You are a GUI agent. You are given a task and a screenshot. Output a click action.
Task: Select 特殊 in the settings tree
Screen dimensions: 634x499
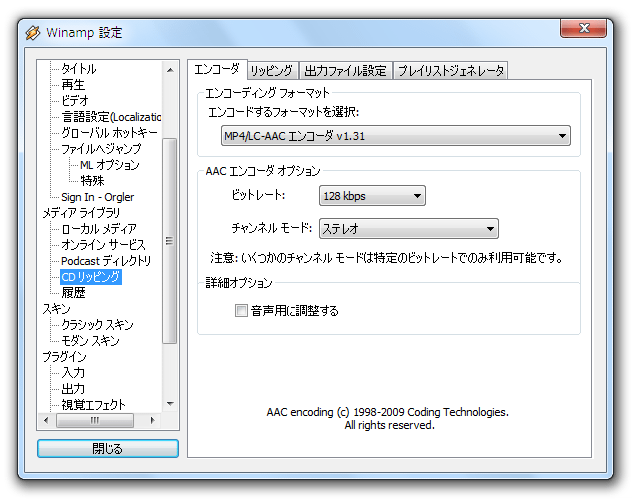click(92, 181)
